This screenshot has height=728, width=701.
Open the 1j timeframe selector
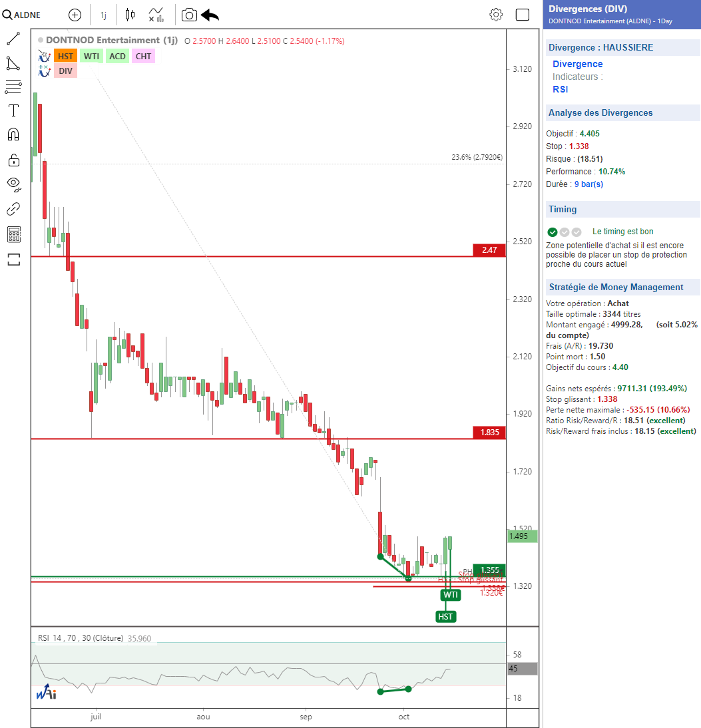[x=103, y=15]
